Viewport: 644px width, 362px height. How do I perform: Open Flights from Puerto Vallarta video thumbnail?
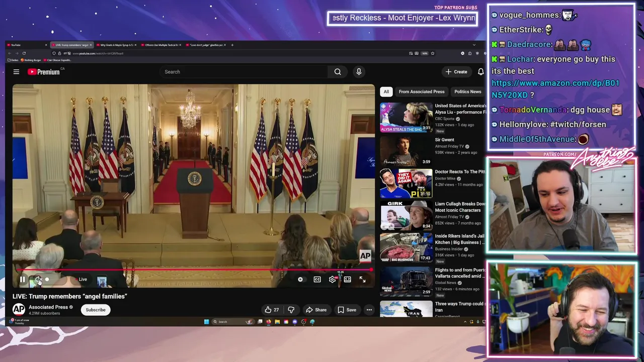[x=406, y=281]
